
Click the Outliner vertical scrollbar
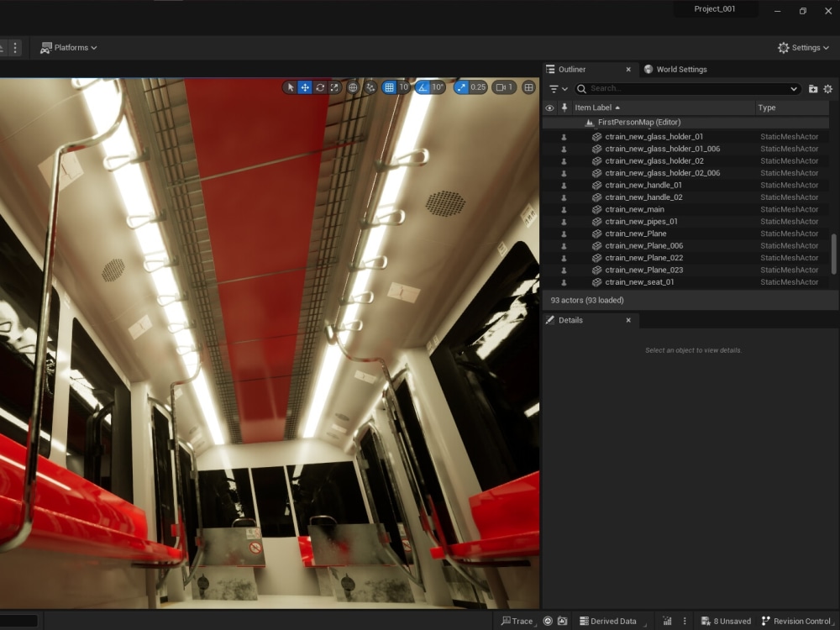click(833, 254)
